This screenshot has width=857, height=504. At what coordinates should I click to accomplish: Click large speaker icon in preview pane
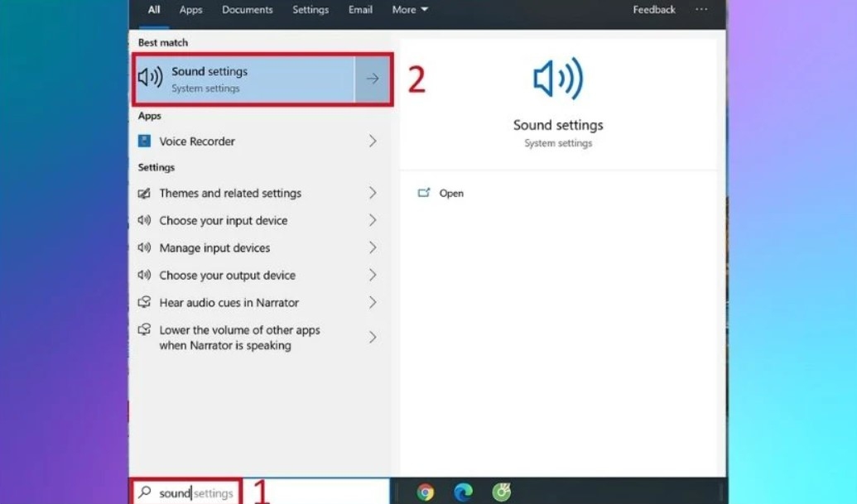558,79
